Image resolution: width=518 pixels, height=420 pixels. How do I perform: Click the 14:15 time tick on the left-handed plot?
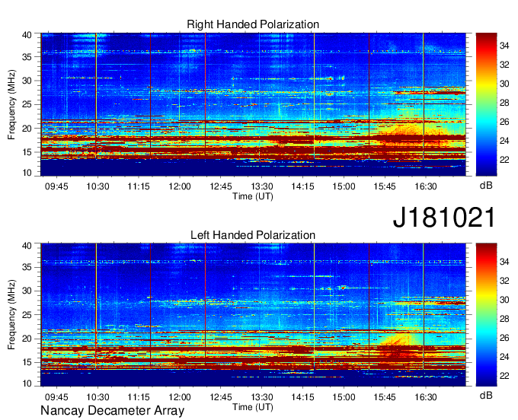coord(302,397)
